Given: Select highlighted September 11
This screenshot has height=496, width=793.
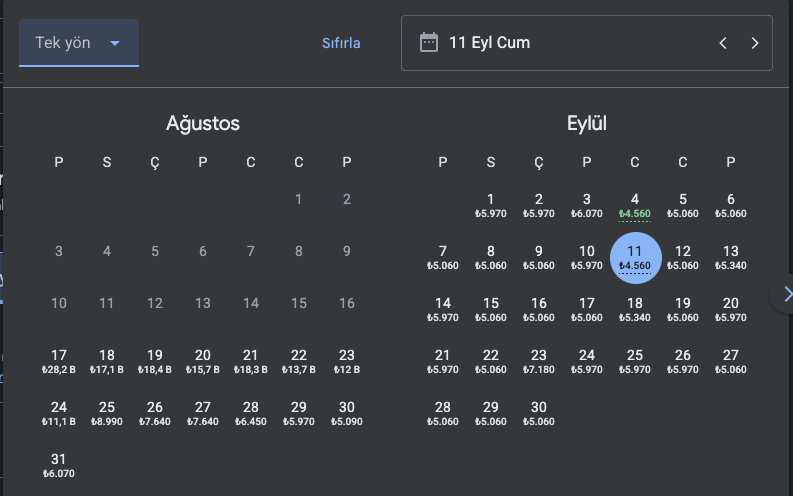Looking at the screenshot, I should click(635, 258).
